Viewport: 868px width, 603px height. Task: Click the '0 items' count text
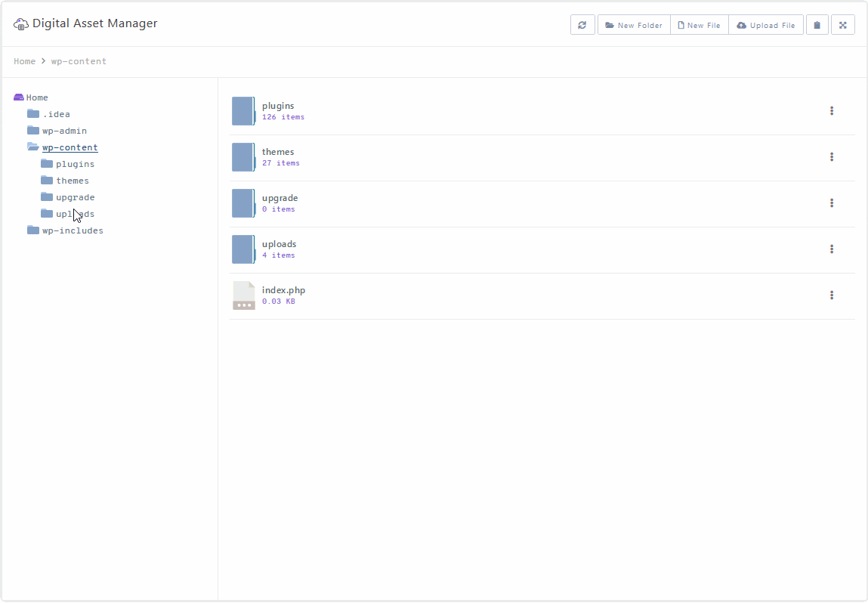pyautogui.click(x=279, y=209)
